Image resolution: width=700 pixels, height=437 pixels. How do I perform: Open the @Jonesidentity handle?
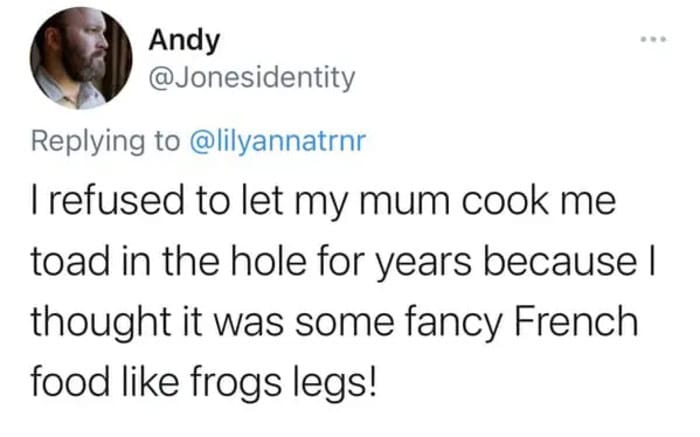pyautogui.click(x=252, y=78)
